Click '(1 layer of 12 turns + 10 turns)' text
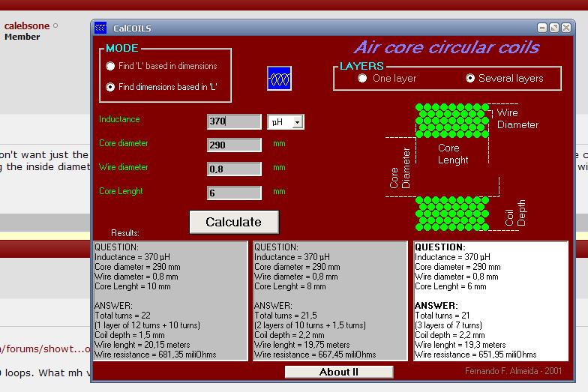The height and width of the screenshot is (392, 588). coord(147,325)
